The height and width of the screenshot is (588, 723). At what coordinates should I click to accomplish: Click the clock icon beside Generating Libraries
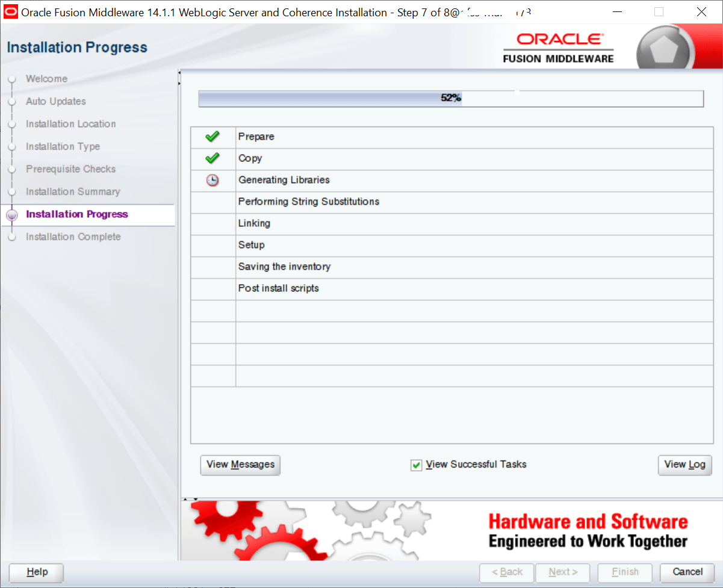(212, 180)
